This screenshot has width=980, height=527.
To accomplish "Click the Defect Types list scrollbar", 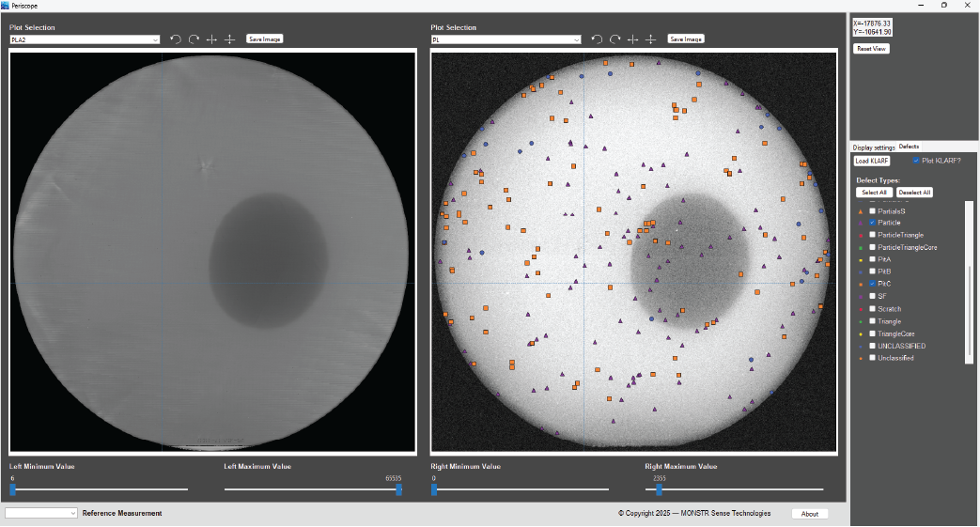I will click(x=970, y=282).
